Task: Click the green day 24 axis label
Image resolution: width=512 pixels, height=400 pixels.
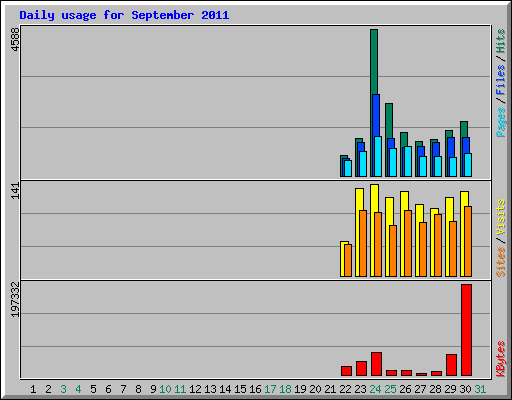Action: (375, 389)
